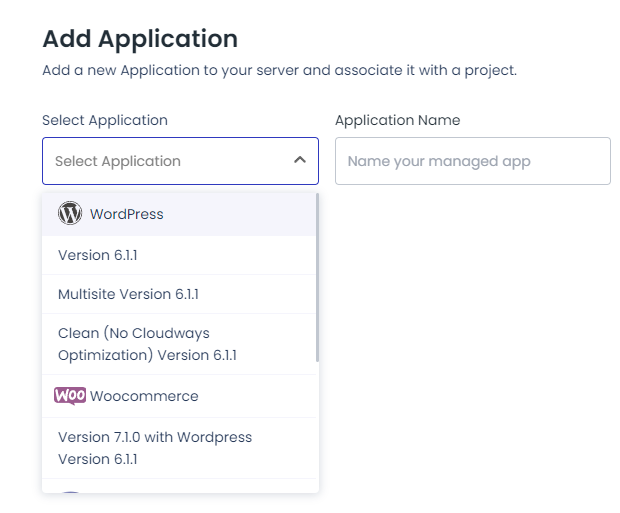The image size is (620, 513).
Task: Select Clean (No Cloudways Optimization) Version 6.1.1
Action: 179,344
